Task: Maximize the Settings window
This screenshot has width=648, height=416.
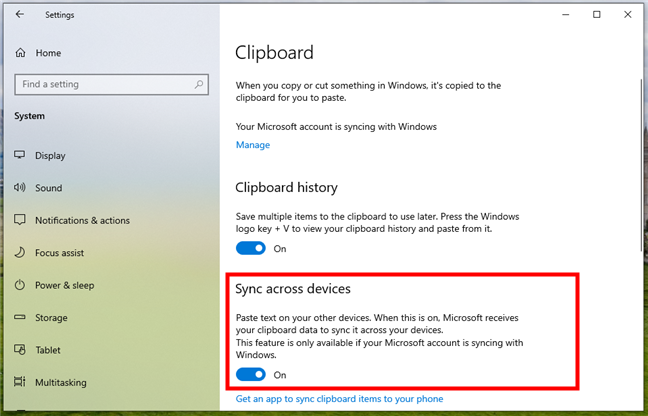Action: 596,14
